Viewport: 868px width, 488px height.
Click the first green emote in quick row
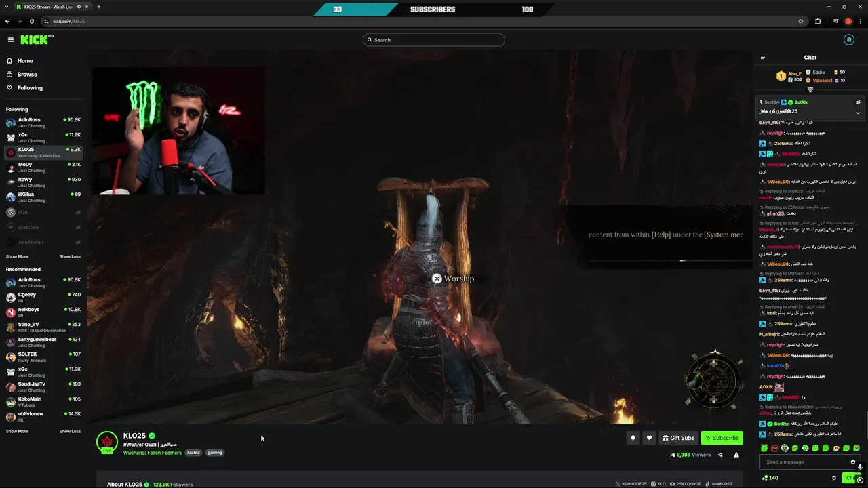[764, 448]
